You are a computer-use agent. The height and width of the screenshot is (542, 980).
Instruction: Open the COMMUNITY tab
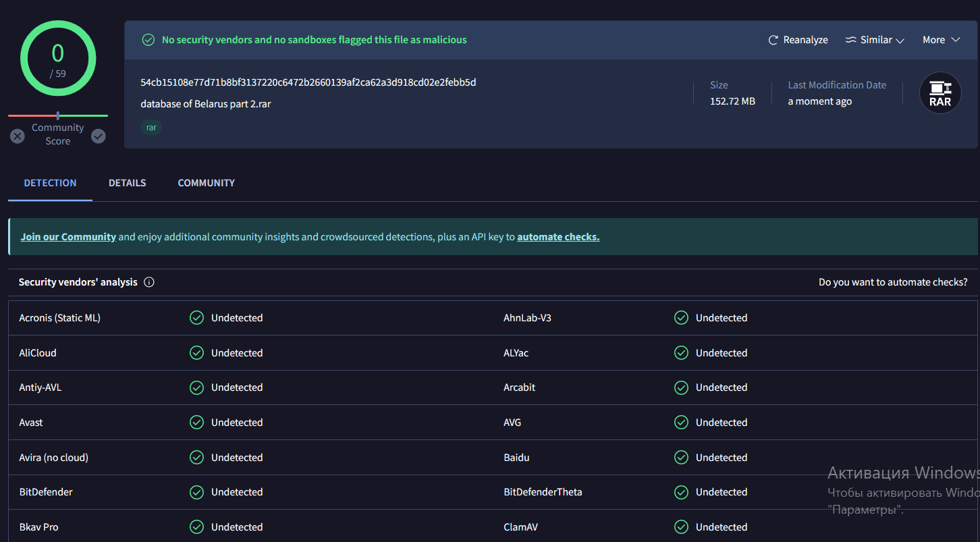(206, 183)
